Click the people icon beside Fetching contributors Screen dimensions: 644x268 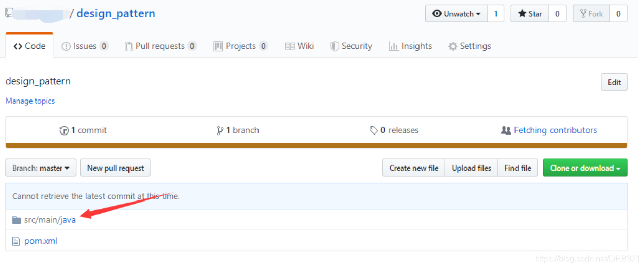pos(506,130)
